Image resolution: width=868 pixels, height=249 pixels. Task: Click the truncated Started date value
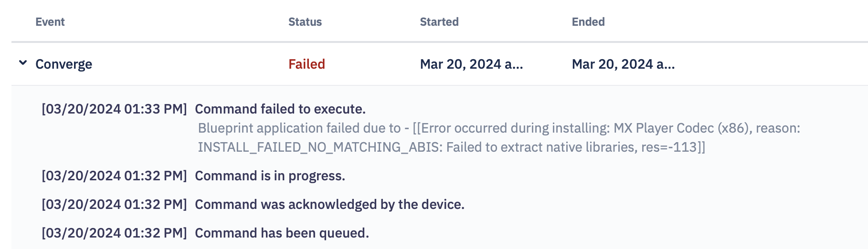click(x=471, y=64)
